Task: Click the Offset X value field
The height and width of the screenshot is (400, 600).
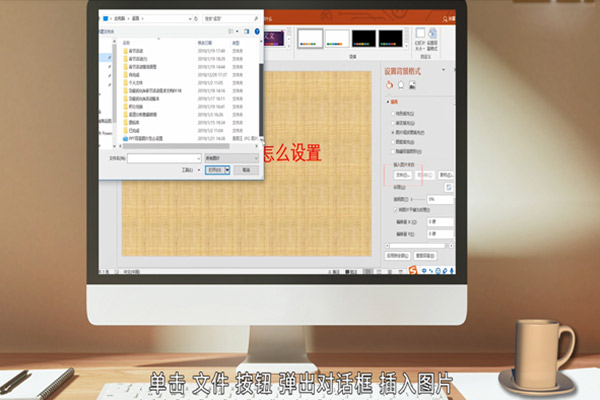Action: pos(440,222)
